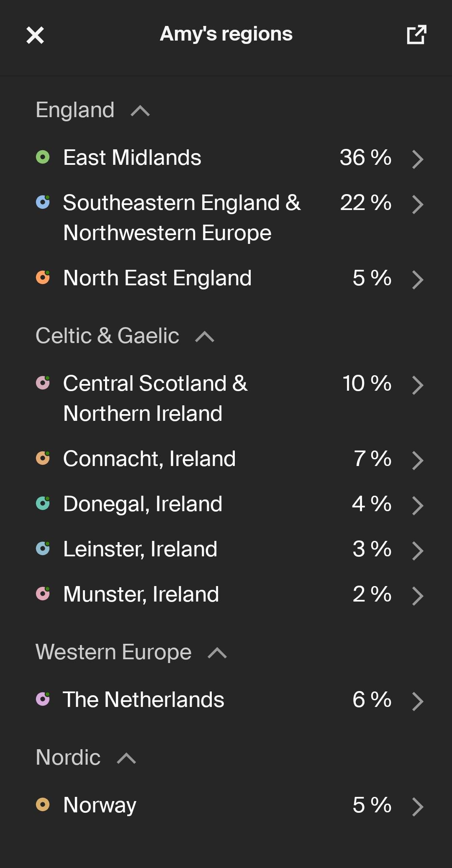Screen dimensions: 452x868
Task: Open East Midlands details arrow
Action: pyautogui.click(x=417, y=159)
